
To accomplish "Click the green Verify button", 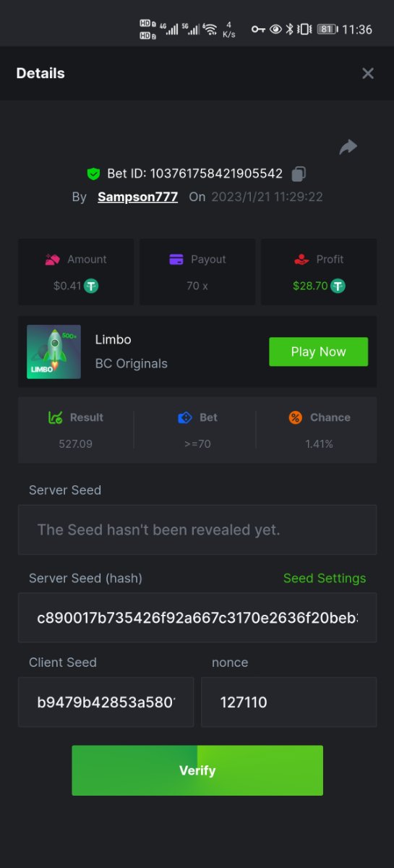I will coord(197,770).
